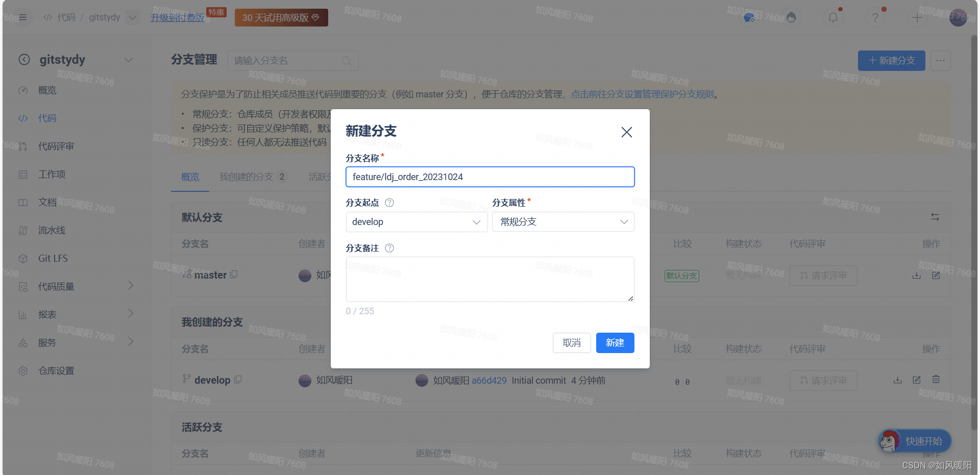This screenshot has width=980, height=475.
Task: Click the 快速开始 floating button
Action: tap(915, 441)
